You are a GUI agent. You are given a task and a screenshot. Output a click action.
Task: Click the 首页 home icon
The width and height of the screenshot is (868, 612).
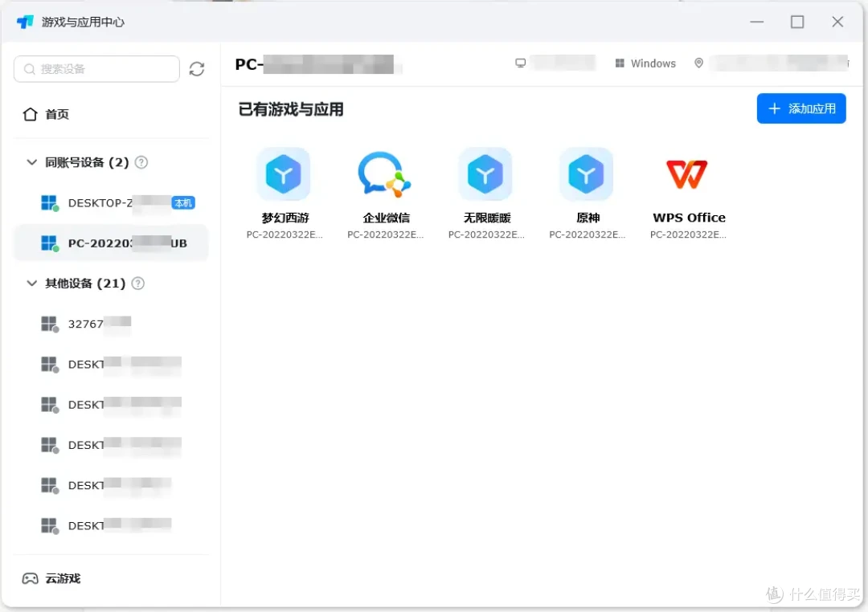pos(30,115)
